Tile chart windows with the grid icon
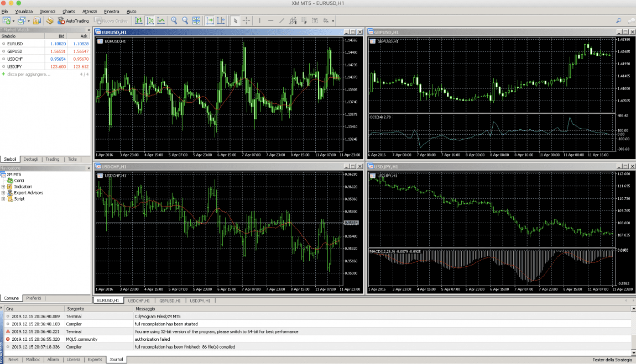The height and width of the screenshot is (364, 636). point(196,20)
